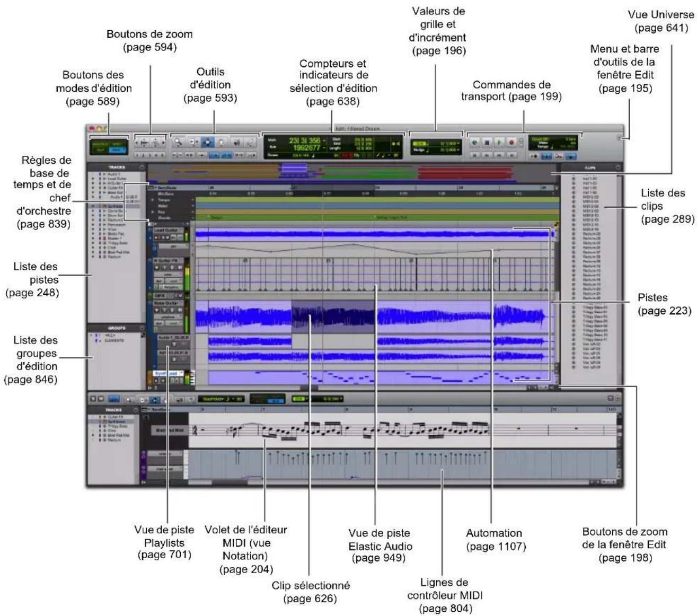Viewport: 697px width, 616px height.
Task: Open the Edit window toolbar menu
Action: (x=620, y=138)
